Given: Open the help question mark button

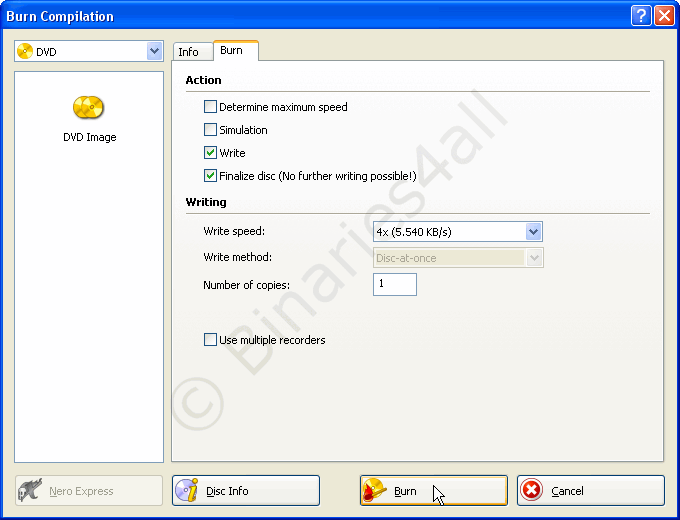Looking at the screenshot, I should 641,16.
